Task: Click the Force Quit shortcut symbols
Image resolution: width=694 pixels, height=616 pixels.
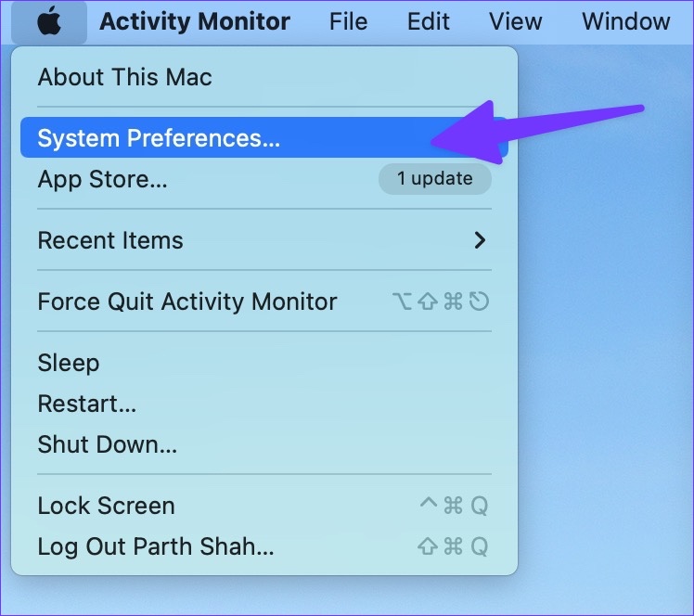Action: coord(441,302)
